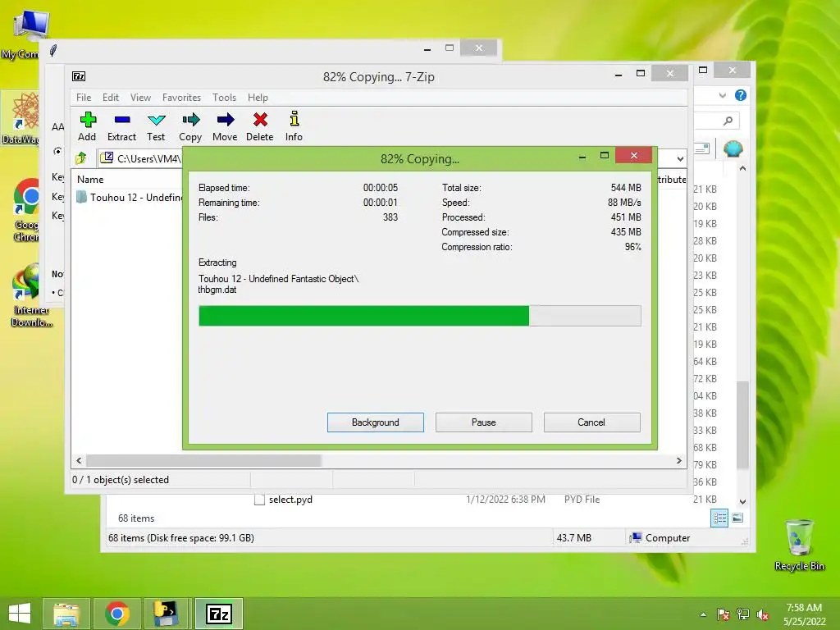Open the Tools menu

click(x=225, y=98)
